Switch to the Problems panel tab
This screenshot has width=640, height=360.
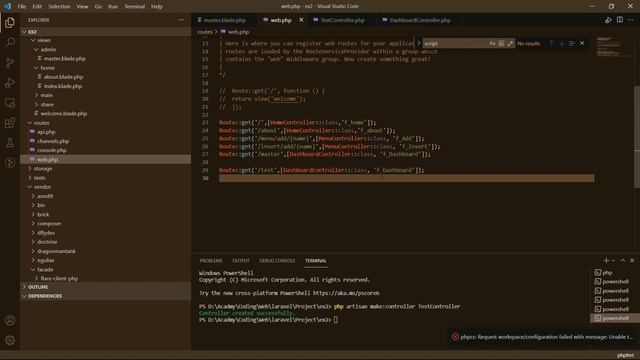(211, 260)
